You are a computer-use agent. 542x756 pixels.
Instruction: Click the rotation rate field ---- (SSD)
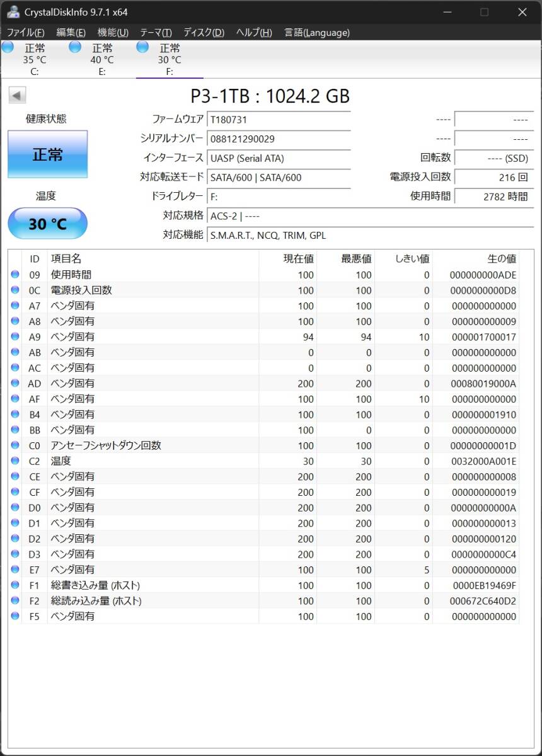pyautogui.click(x=494, y=158)
